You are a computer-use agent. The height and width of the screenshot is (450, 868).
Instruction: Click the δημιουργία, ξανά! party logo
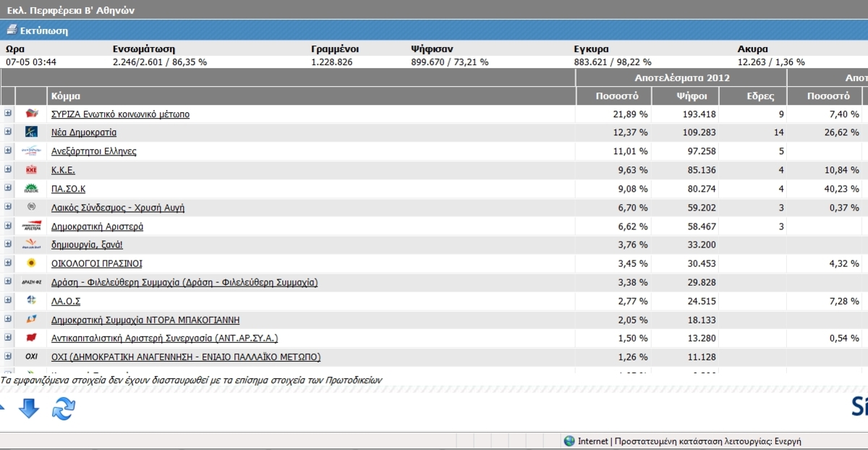coord(31,245)
